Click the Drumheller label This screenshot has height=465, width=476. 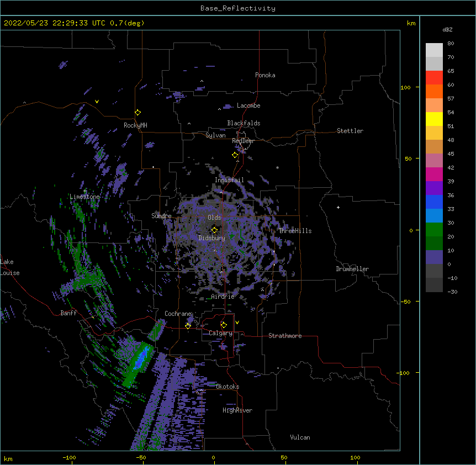point(352,269)
